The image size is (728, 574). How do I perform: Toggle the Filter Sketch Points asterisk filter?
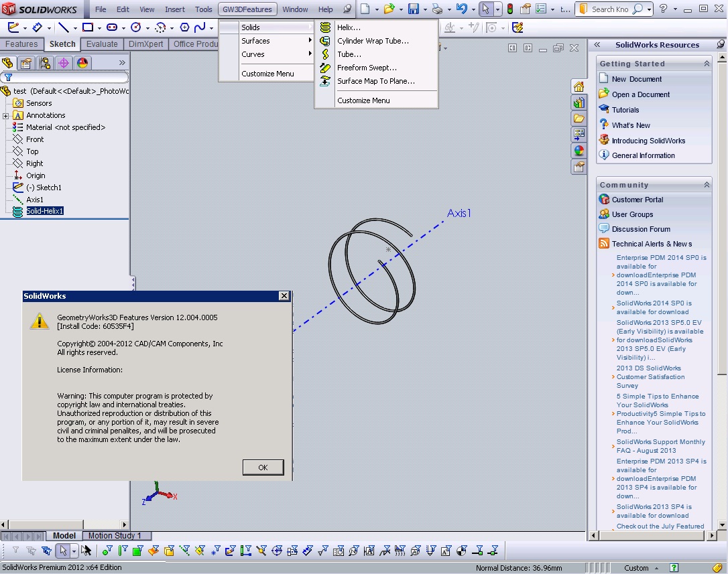click(215, 551)
